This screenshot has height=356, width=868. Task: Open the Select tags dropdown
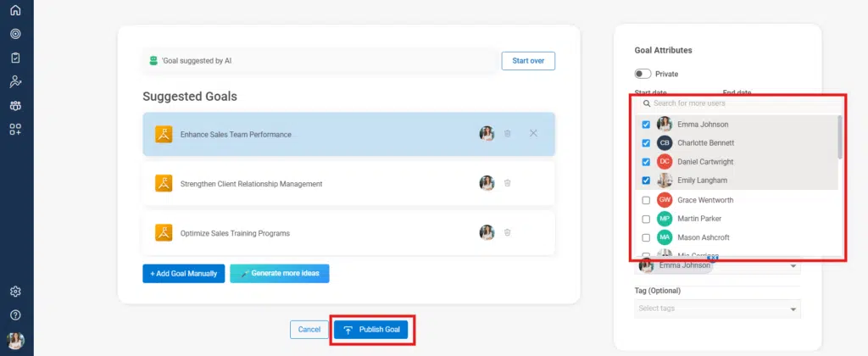click(x=717, y=309)
